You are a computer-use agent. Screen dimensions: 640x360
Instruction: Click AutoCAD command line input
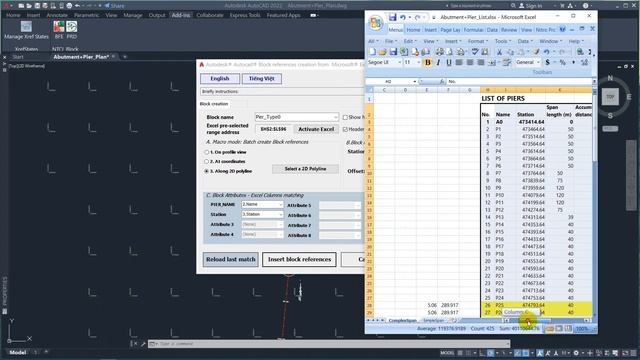(x=329, y=344)
